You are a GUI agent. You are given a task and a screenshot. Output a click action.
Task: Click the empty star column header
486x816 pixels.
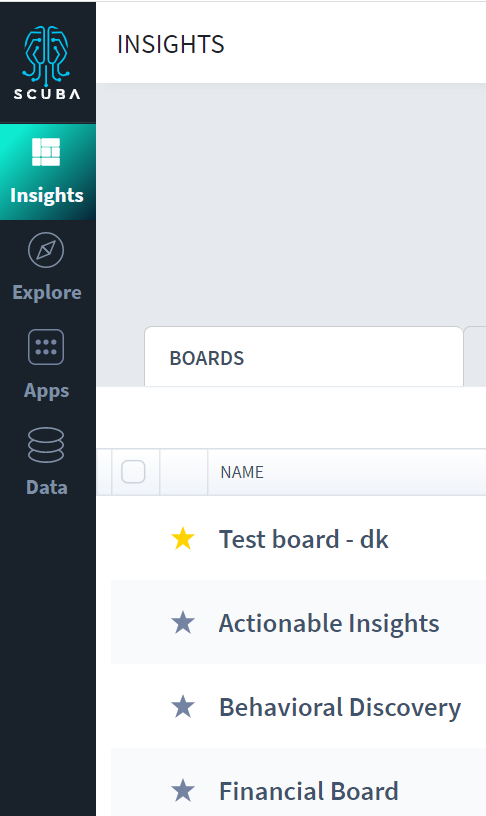[x=184, y=472]
